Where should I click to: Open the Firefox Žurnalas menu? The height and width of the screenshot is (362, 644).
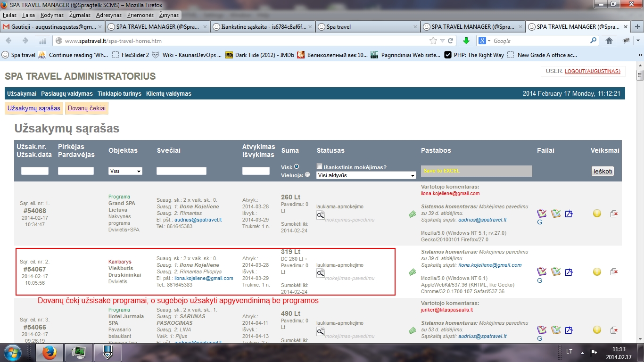(80, 15)
